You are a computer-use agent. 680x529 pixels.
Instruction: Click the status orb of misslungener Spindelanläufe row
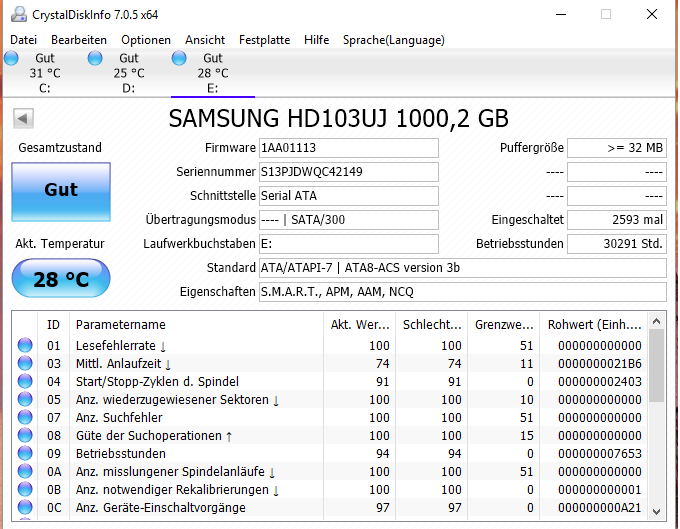point(25,471)
